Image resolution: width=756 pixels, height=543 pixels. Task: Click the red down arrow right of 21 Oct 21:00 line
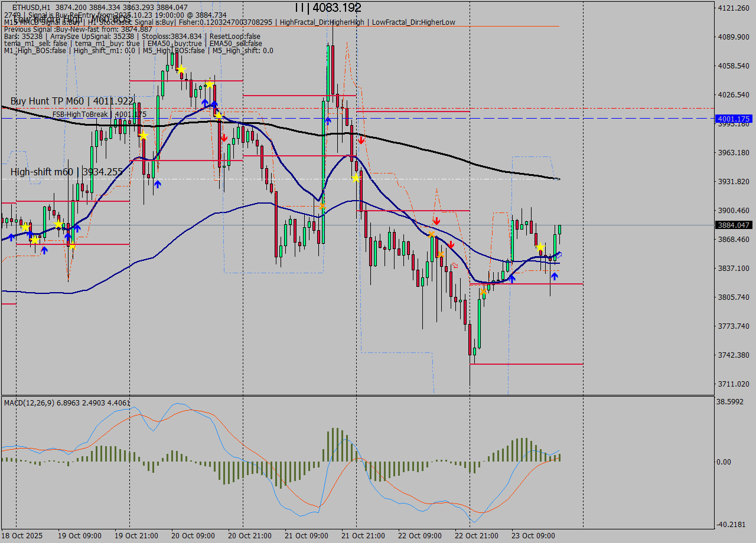(361, 140)
